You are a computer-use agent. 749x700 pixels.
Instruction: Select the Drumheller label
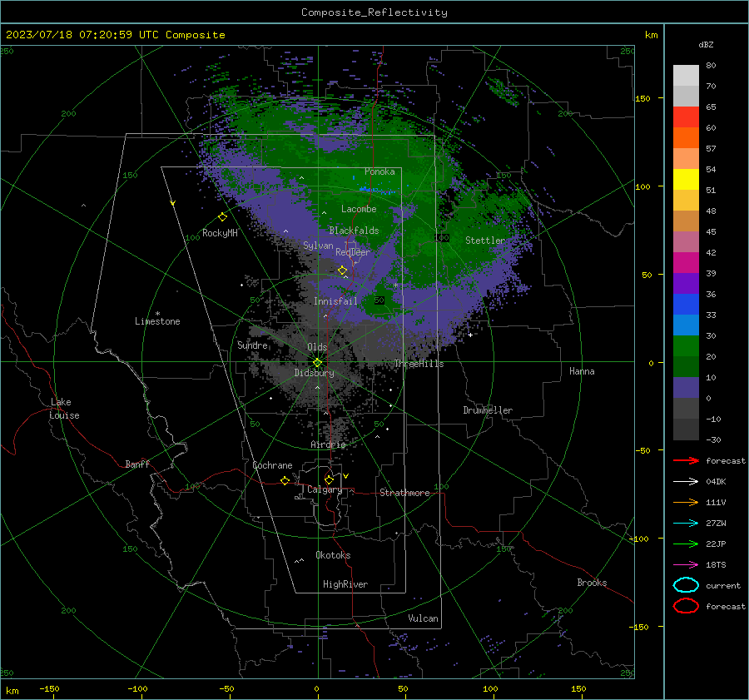click(x=488, y=410)
